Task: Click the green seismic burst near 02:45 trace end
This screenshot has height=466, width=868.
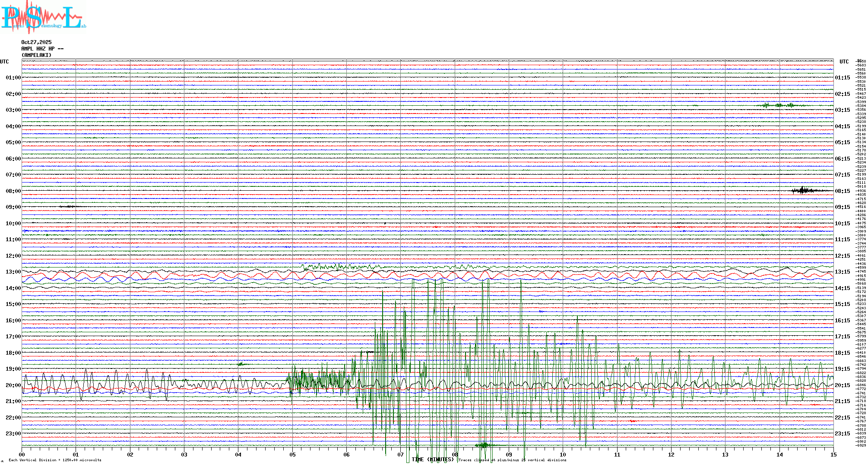Action: [x=778, y=105]
